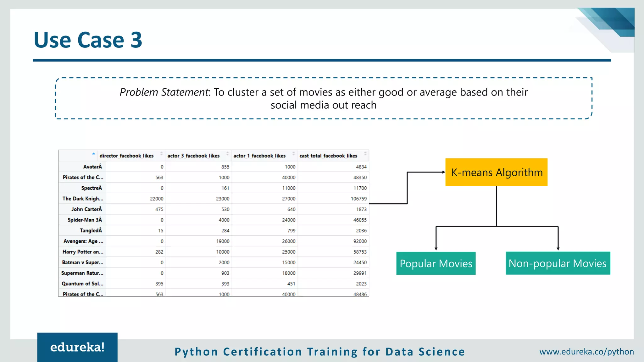Click the Use Case 3 title
The image size is (644, 362).
88,40
